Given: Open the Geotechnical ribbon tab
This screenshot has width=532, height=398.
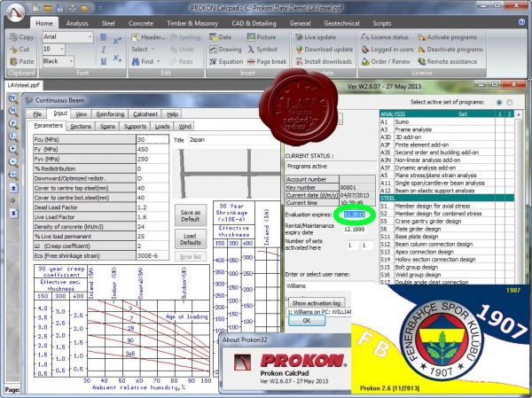Looking at the screenshot, I should [x=341, y=23].
